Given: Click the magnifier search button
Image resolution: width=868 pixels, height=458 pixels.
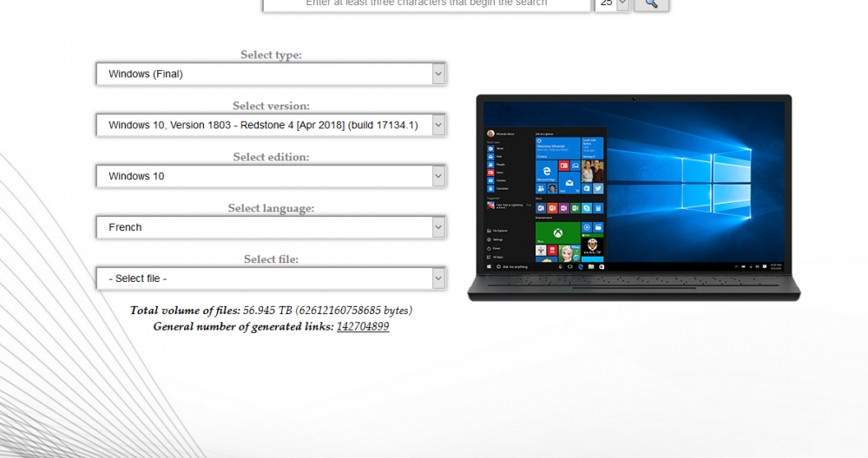Looking at the screenshot, I should coord(651,3).
